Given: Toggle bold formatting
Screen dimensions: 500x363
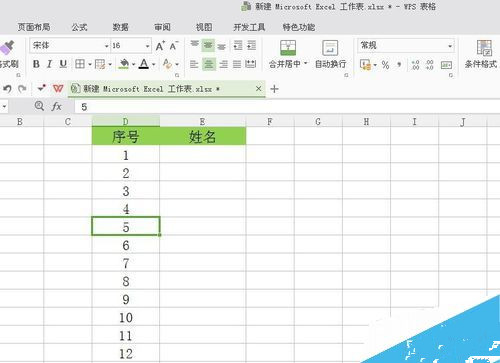Looking at the screenshot, I should tap(36, 64).
